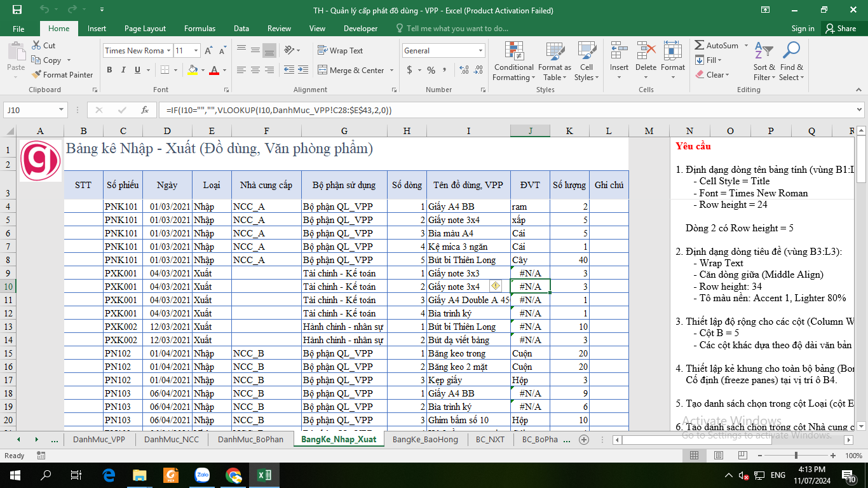Switch to the Insert ribbon tab
The height and width of the screenshot is (488, 868).
pyautogui.click(x=97, y=29)
